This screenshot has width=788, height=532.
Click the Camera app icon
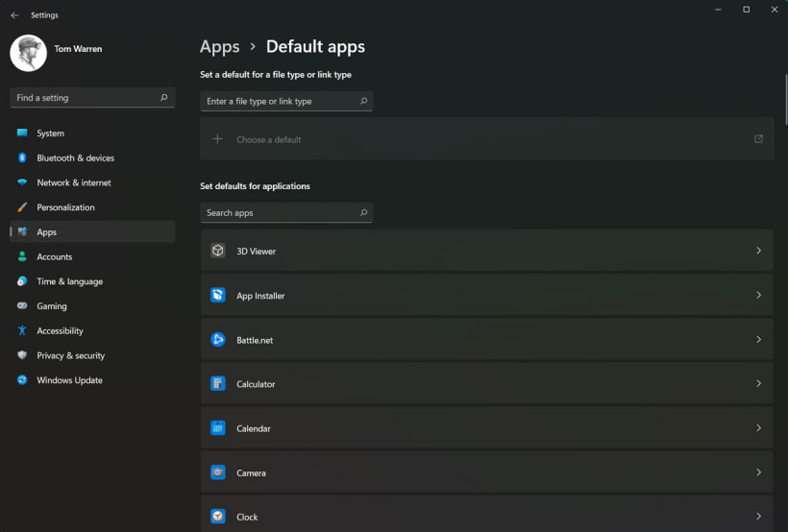[217, 472]
